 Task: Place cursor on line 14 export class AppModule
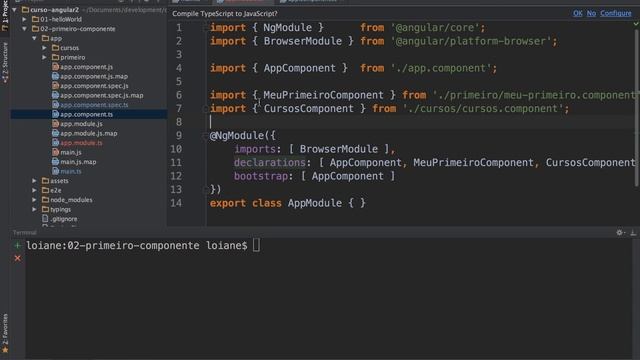point(287,203)
